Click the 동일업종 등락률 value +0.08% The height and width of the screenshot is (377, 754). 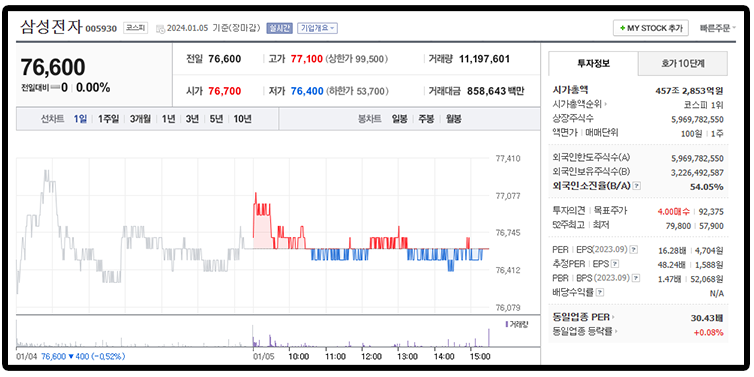708,332
